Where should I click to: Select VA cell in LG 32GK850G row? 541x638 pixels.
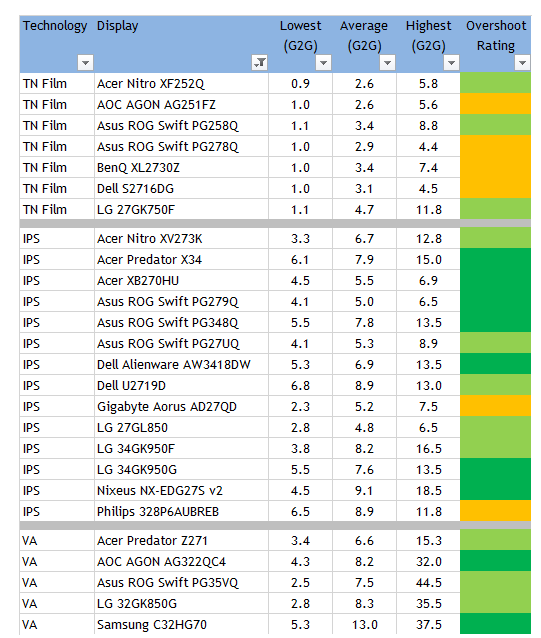click(57, 604)
